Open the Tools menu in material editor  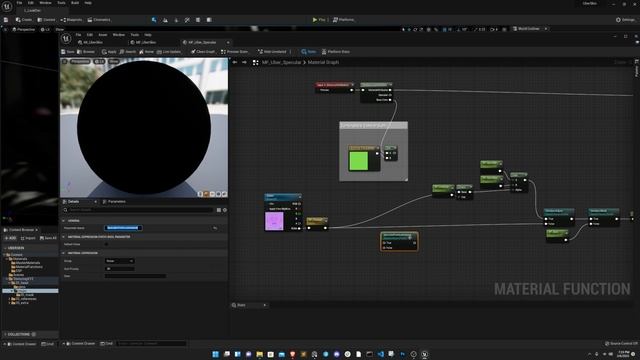tap(135, 35)
